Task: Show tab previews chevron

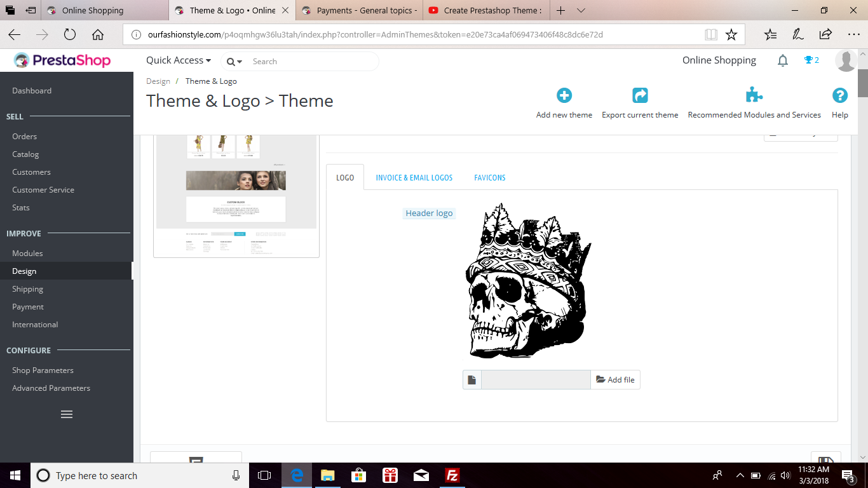Action: coord(581,10)
